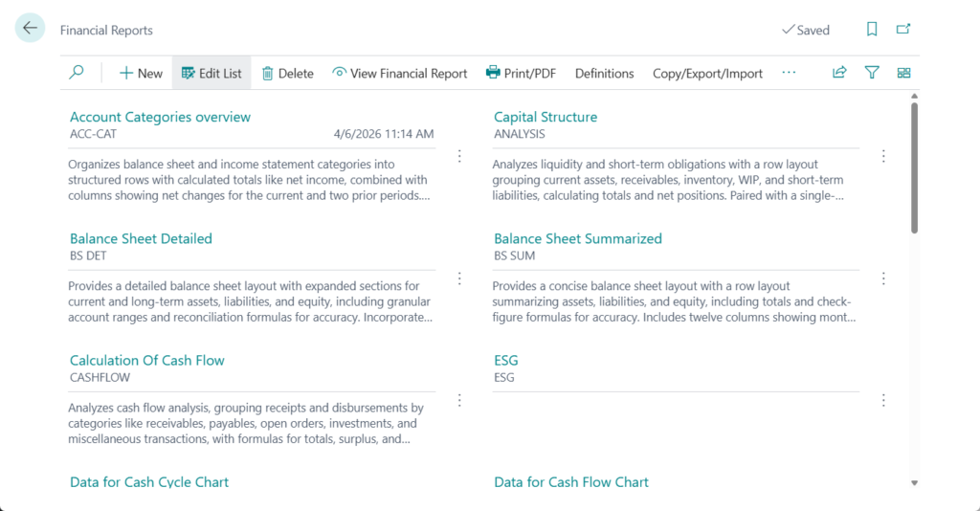The width and height of the screenshot is (980, 511).
Task: Toggle Edit List mode
Action: click(x=212, y=73)
